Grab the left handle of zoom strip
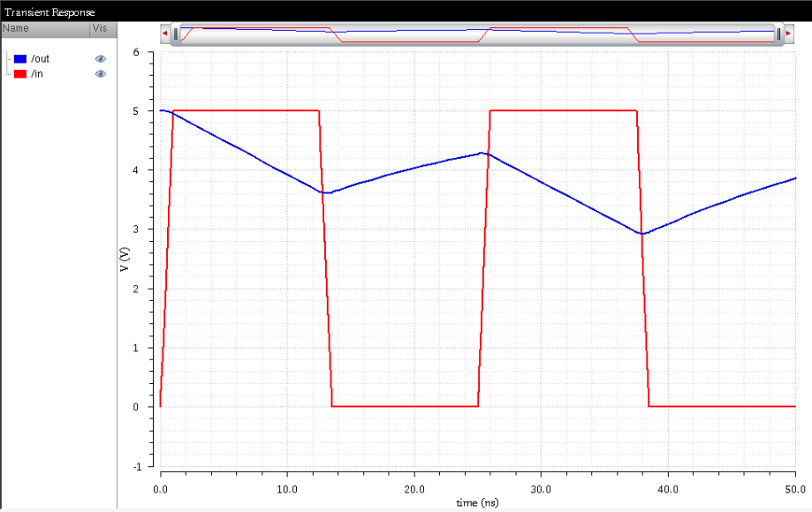812x512 pixels. coord(176,34)
